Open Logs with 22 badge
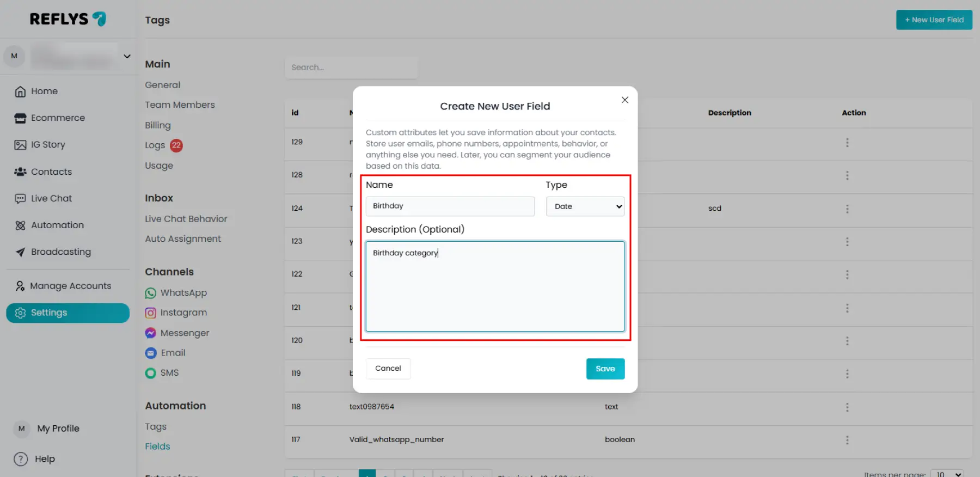Image resolution: width=980 pixels, height=477 pixels. coord(155,145)
